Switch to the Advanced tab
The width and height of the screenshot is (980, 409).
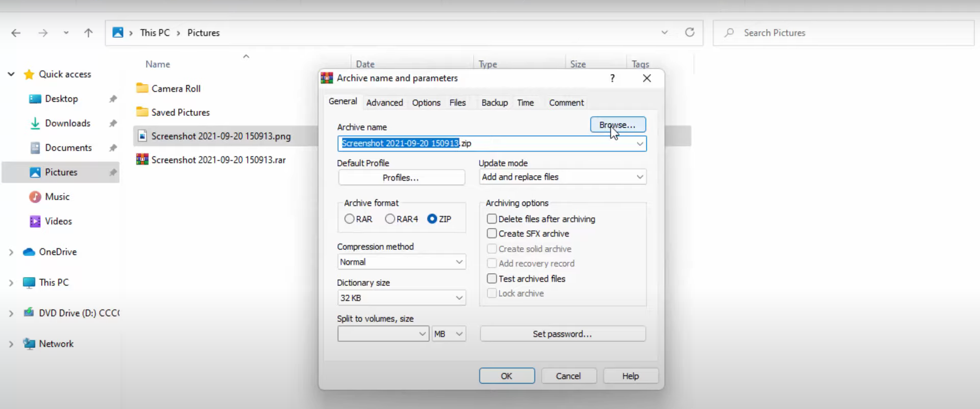384,103
